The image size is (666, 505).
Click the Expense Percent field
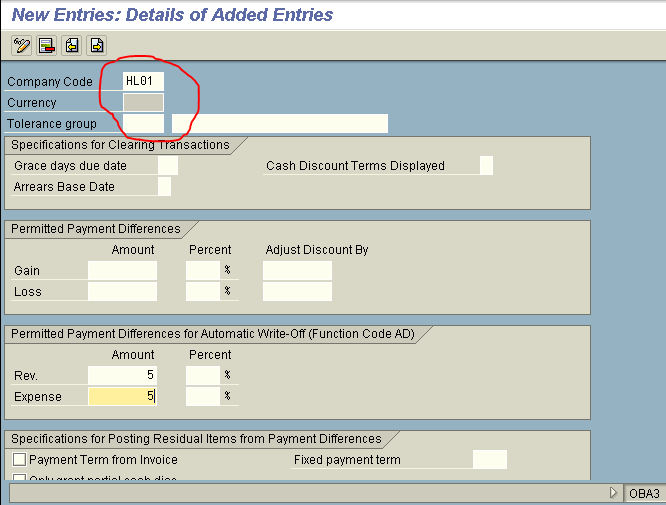(203, 396)
